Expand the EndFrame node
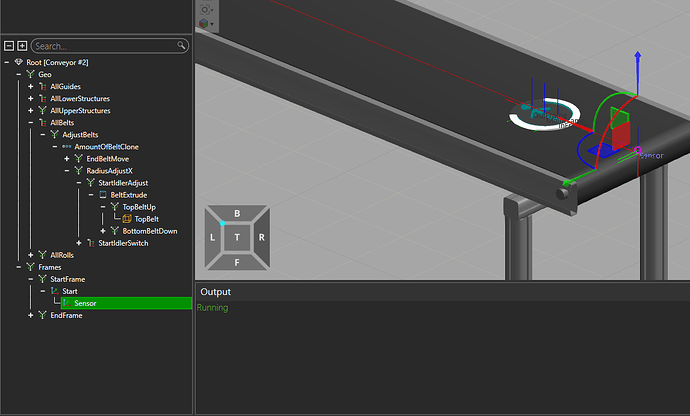The height and width of the screenshot is (416, 690). point(31,315)
